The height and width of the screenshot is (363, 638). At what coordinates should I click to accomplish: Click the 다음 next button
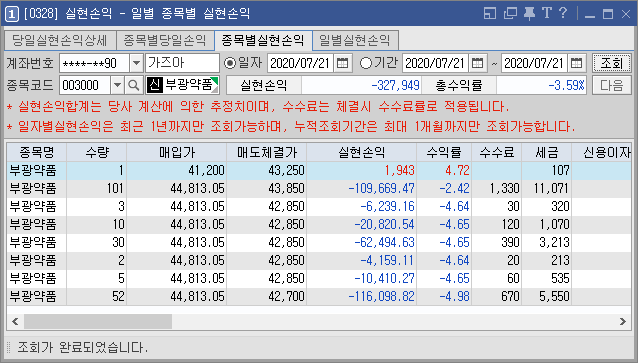[x=612, y=85]
